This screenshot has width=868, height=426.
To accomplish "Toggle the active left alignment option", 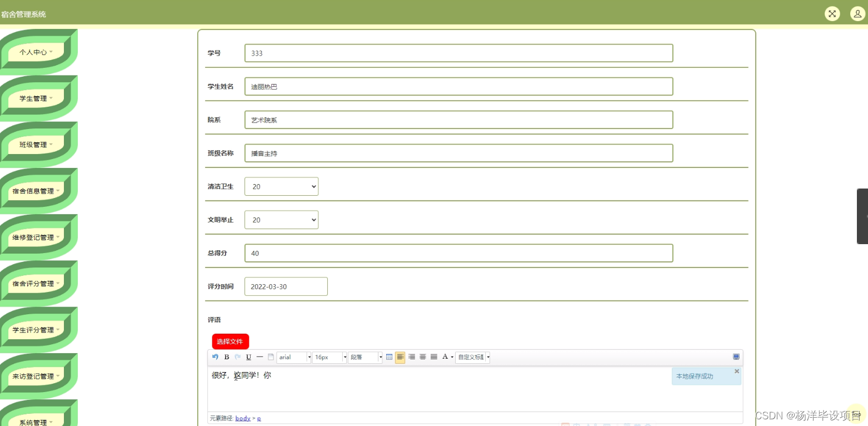I will tap(401, 357).
